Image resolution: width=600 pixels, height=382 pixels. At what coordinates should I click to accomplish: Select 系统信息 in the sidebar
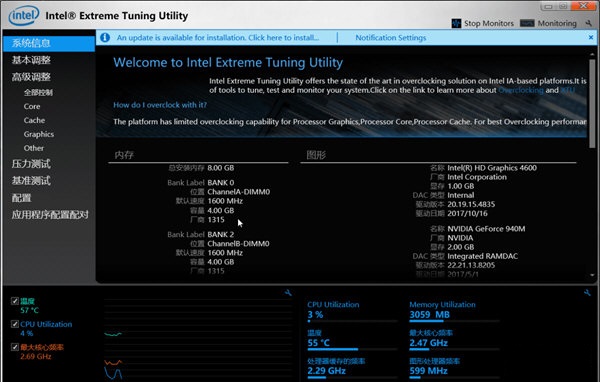click(x=49, y=43)
